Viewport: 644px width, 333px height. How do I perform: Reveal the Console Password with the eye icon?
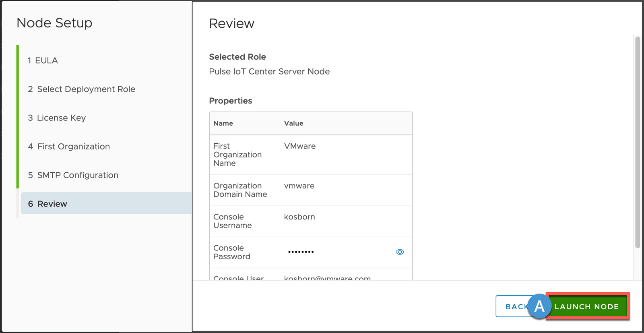pos(400,252)
